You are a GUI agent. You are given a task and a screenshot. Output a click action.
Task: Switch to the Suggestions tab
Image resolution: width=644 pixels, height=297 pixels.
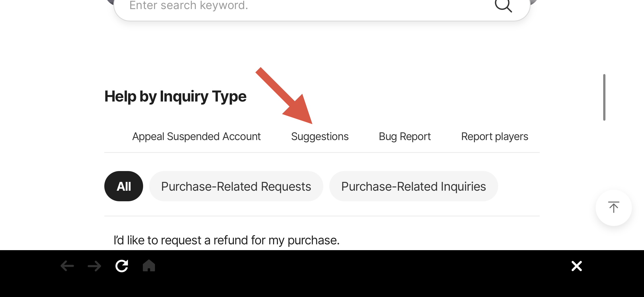320,137
